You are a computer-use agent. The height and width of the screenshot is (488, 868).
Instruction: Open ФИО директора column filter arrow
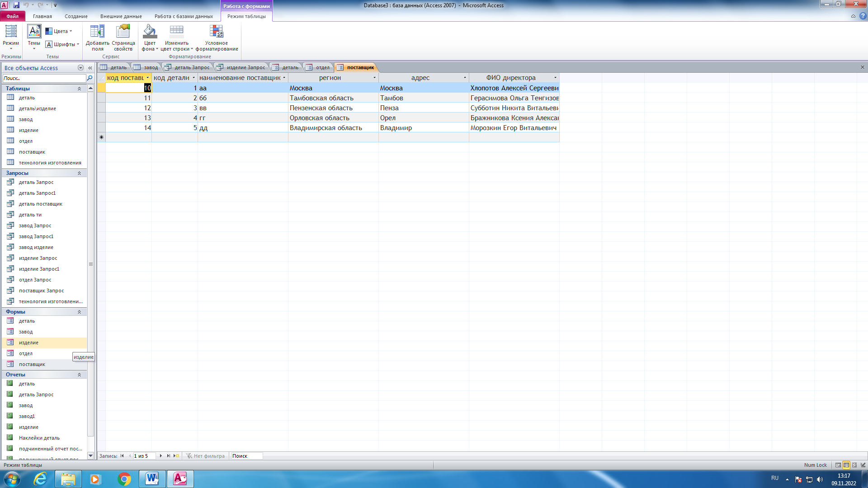point(556,78)
